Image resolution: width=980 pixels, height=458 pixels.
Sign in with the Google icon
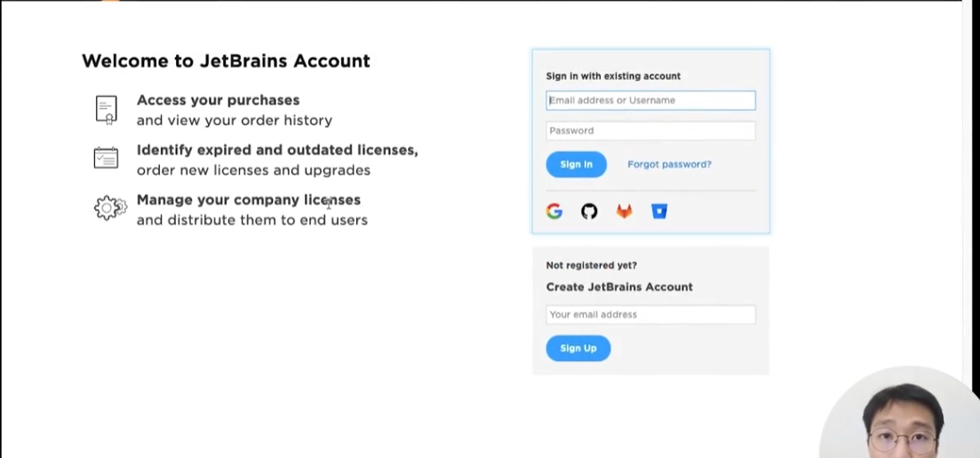click(554, 211)
